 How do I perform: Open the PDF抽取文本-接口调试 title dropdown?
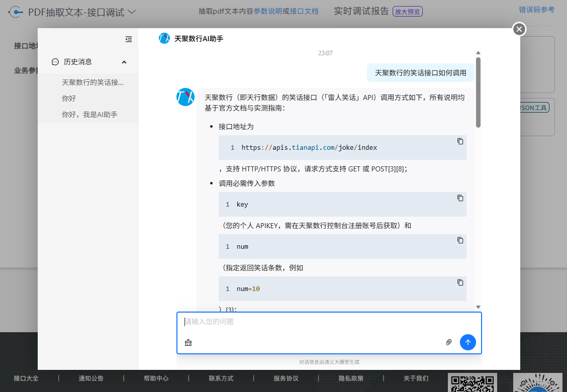click(132, 12)
